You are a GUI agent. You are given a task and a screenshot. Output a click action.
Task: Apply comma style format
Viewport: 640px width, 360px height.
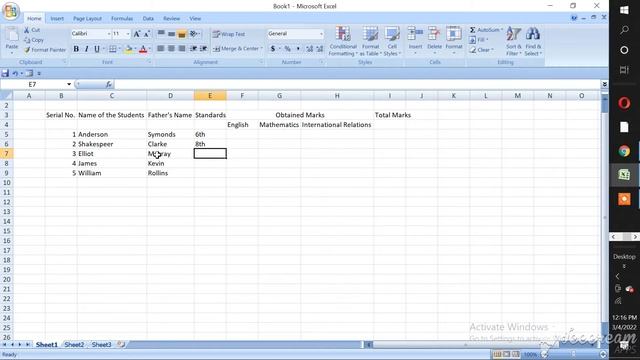pos(298,49)
